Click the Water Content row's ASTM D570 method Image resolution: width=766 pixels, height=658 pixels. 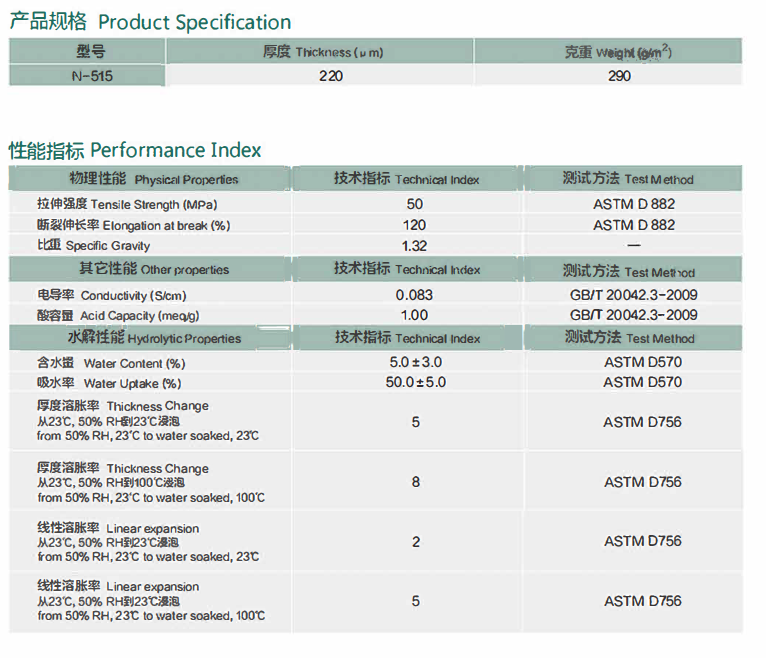tap(642, 363)
